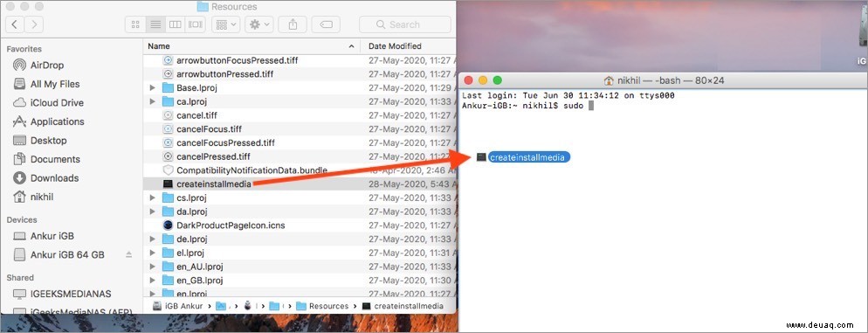Open Downloads in the sidebar
The image size is (868, 333).
(x=54, y=177)
